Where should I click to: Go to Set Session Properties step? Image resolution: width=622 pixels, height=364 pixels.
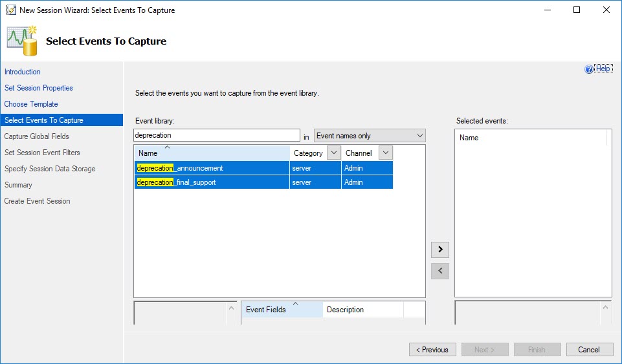pyautogui.click(x=38, y=88)
